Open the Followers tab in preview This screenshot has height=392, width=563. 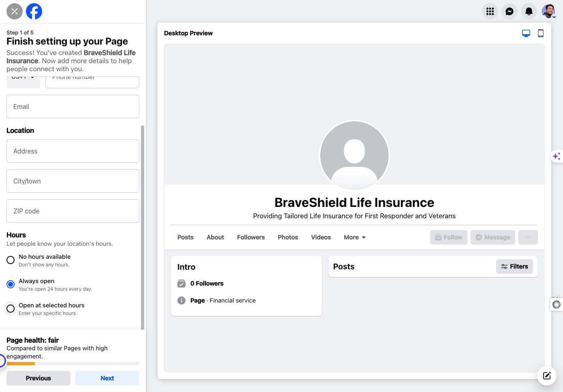point(251,237)
